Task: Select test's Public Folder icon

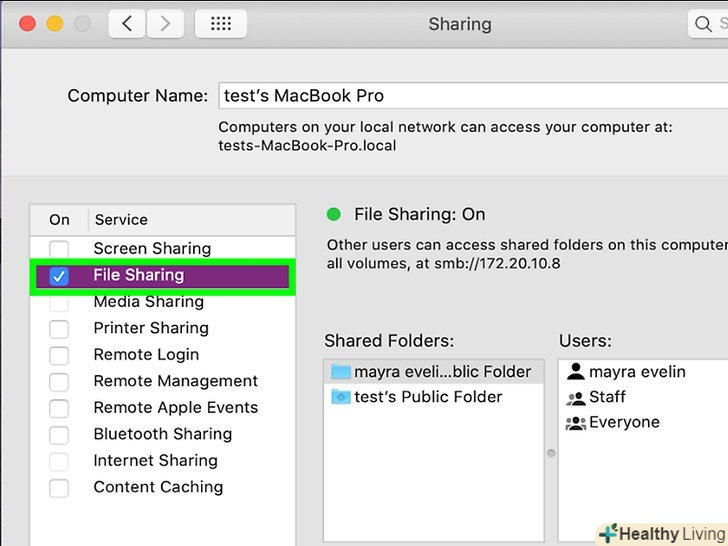Action: click(x=341, y=397)
